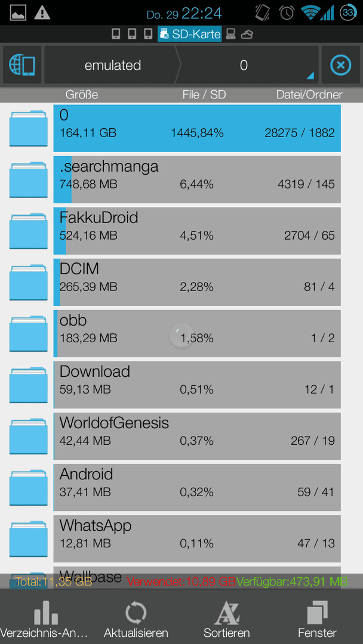This screenshot has height=644, width=363.
Task: Tap the globe and phone network icon
Action: click(22, 65)
